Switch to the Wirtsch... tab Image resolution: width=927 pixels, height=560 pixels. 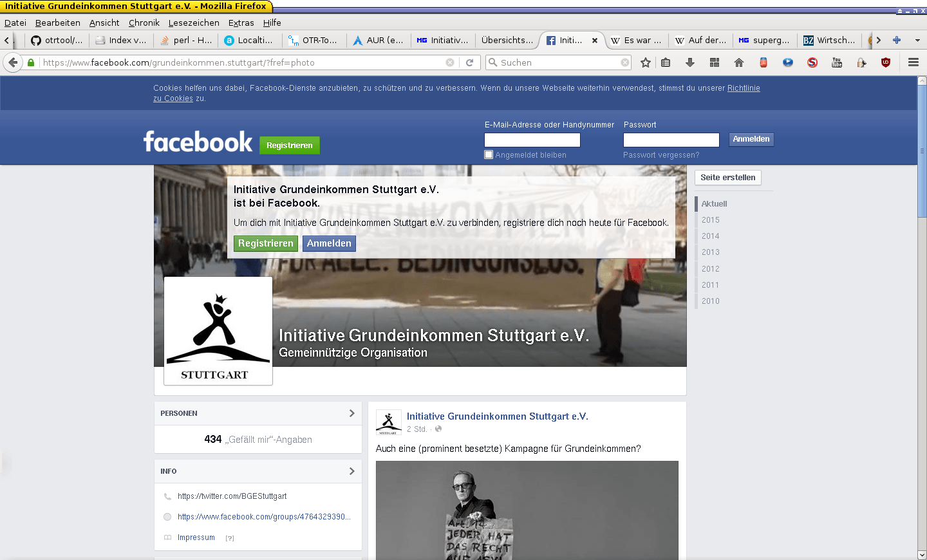click(829, 40)
